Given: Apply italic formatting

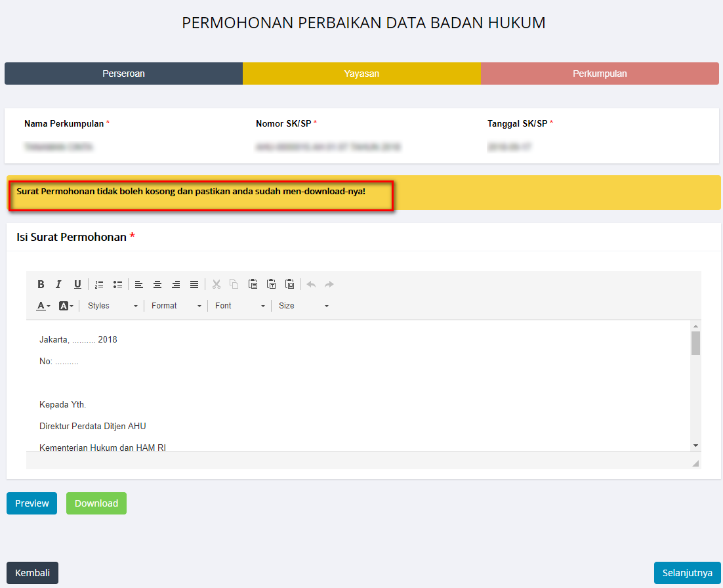Looking at the screenshot, I should 58,284.
